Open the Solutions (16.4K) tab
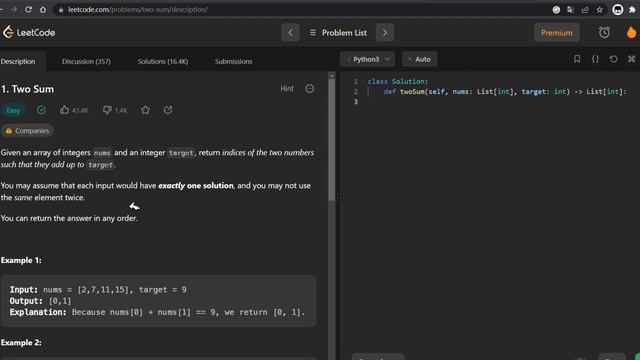Screen dimensions: 640x360 click(x=163, y=61)
